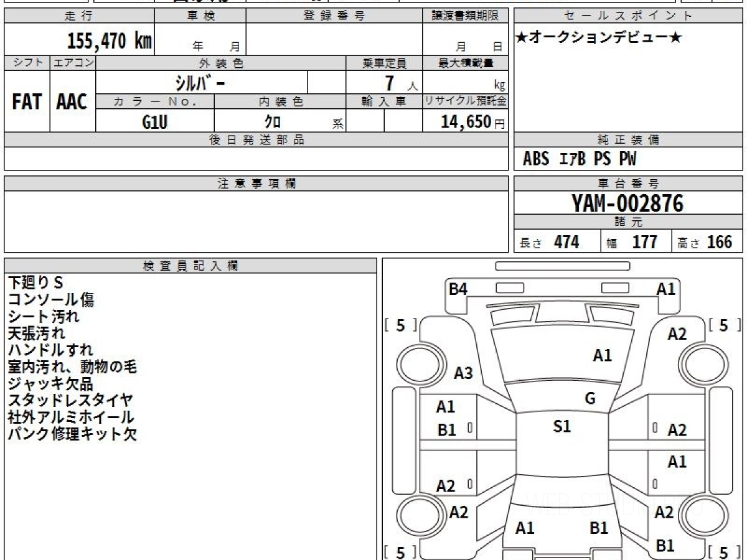Viewport: 747px width, 560px height.
Task: Select the note "パンク修理キット欠"
Action: (72, 434)
